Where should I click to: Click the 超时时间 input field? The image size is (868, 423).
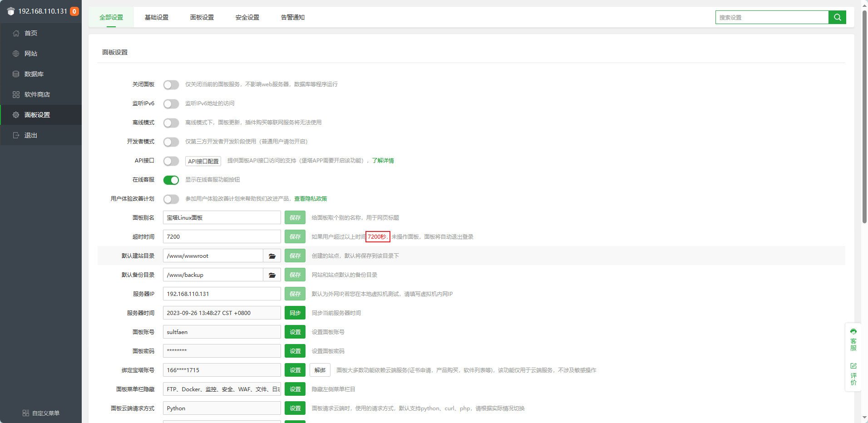[x=222, y=237]
